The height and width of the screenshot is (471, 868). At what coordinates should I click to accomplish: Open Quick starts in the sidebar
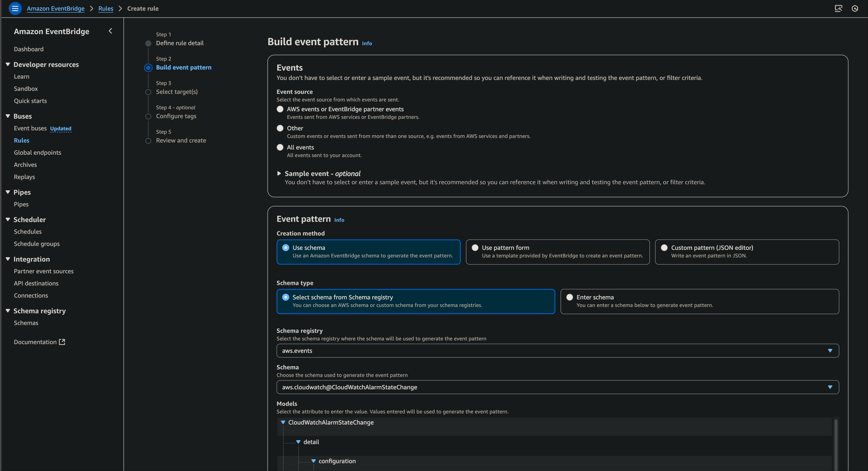[x=30, y=101]
